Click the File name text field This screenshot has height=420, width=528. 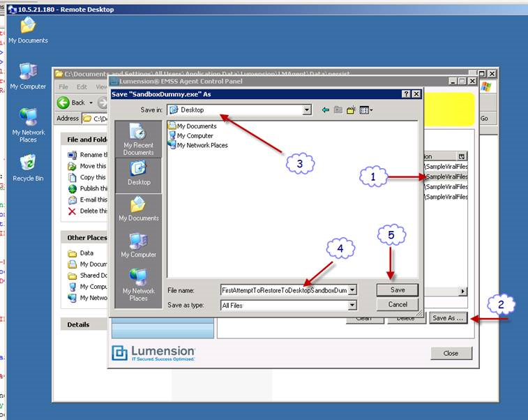coord(283,290)
